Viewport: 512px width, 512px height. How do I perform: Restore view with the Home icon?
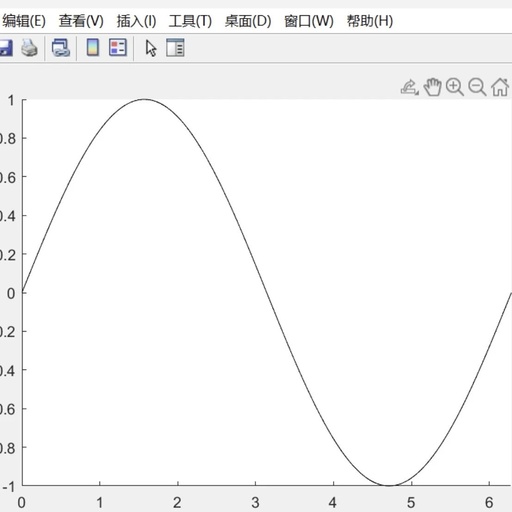coord(500,87)
